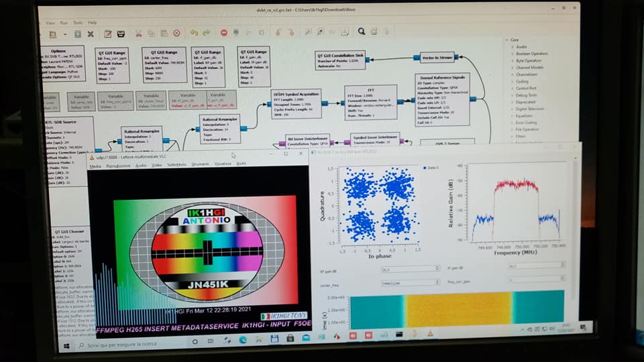Click the red circled-X delete block icon
This screenshot has height=362, width=644.
tap(176, 33)
